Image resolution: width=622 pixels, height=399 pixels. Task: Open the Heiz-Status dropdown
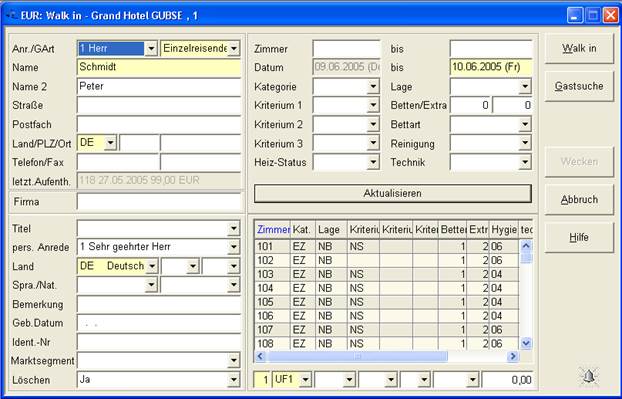(373, 162)
